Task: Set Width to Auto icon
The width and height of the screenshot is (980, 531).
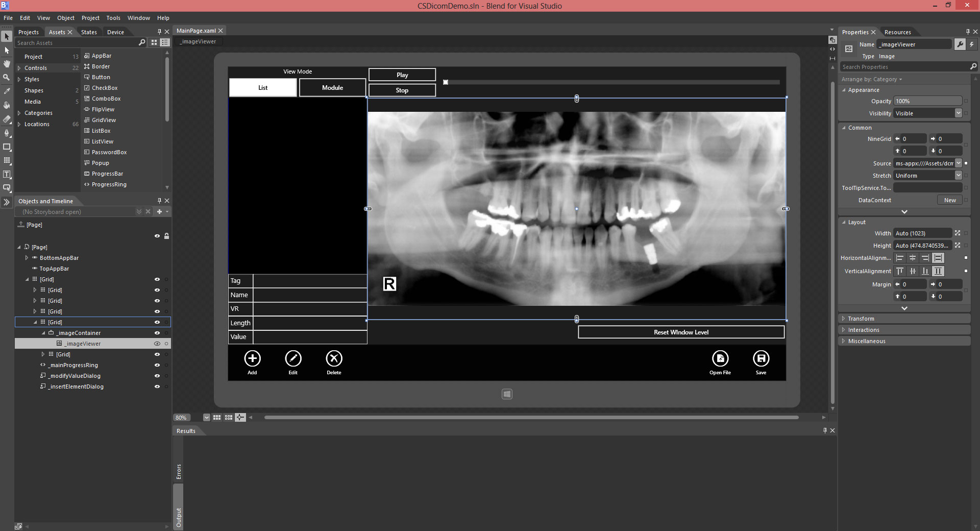Action: [958, 233]
